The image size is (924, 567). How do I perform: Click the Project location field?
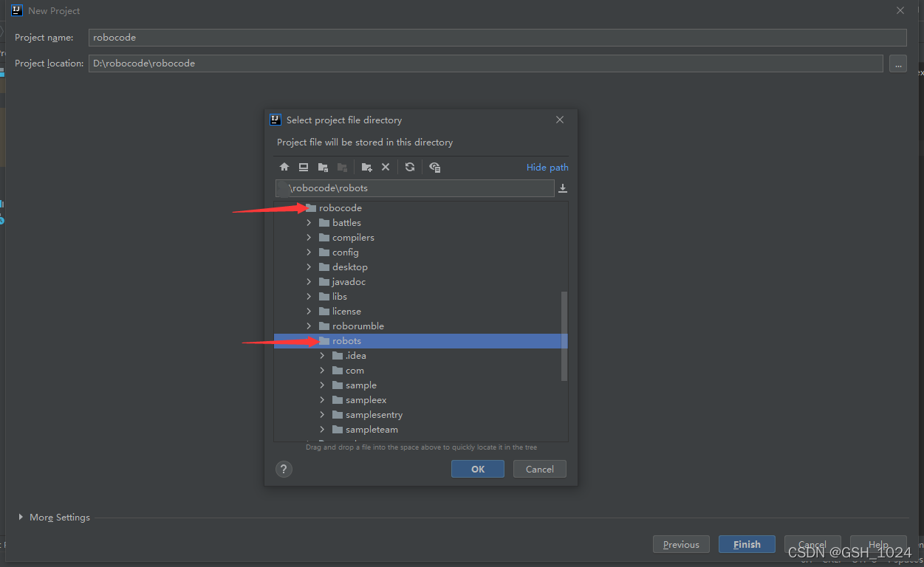[x=486, y=63]
